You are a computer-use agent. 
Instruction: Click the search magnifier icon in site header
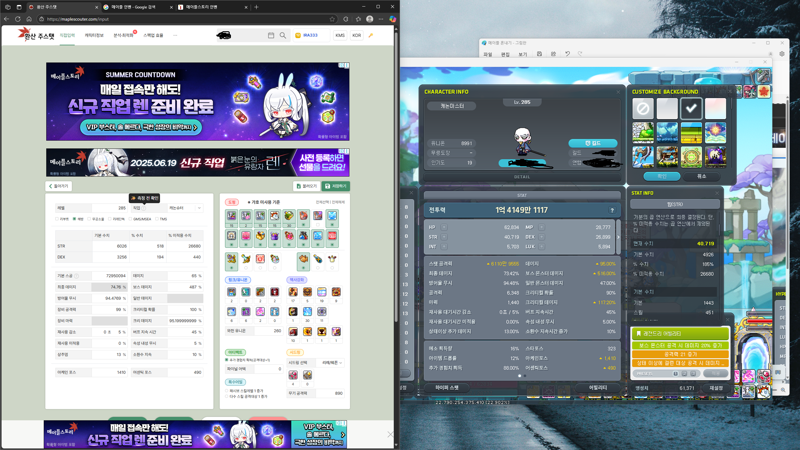283,35
